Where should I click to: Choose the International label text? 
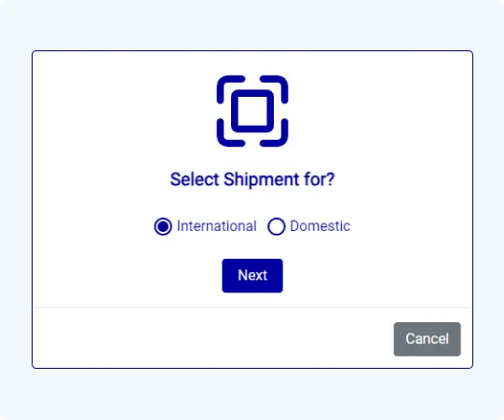tap(217, 226)
